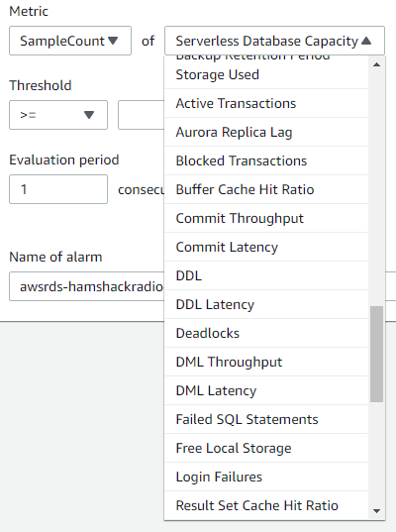
Task: Choose Aurora Replica Lag option
Action: 266,132
